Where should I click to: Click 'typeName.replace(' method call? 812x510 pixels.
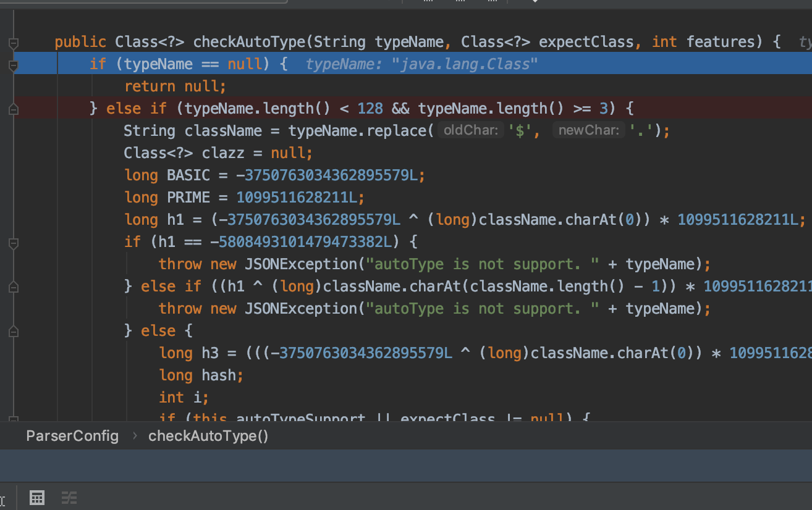coord(362,131)
